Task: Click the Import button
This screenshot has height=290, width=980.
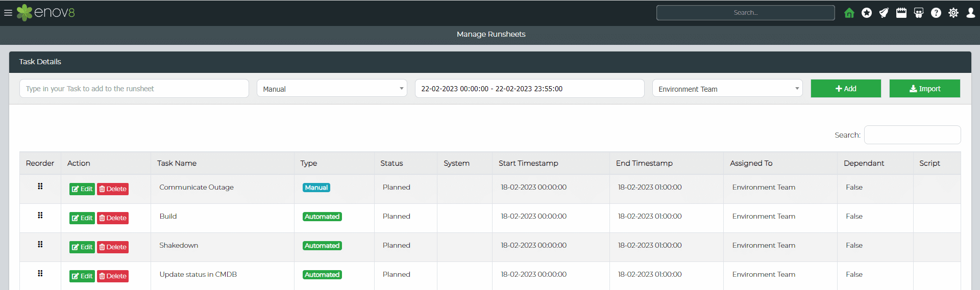Action: click(924, 89)
